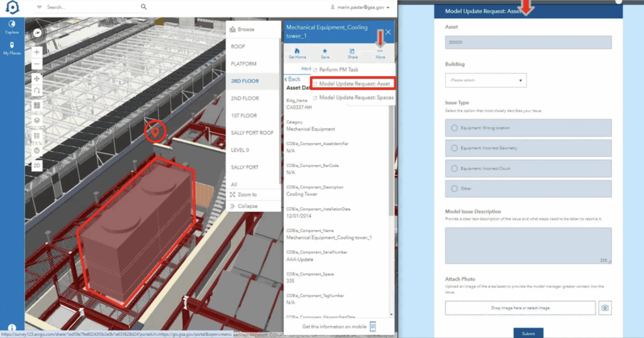Choose Model Update Request: Asset menu item

coord(353,84)
